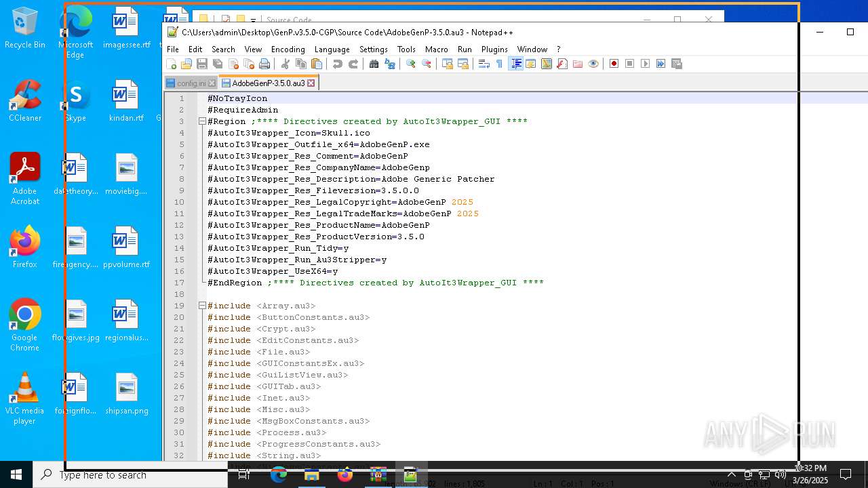Click line 5 Outfile_x64=AdobeGenP.exe text
The width and height of the screenshot is (868, 488).
coord(319,144)
